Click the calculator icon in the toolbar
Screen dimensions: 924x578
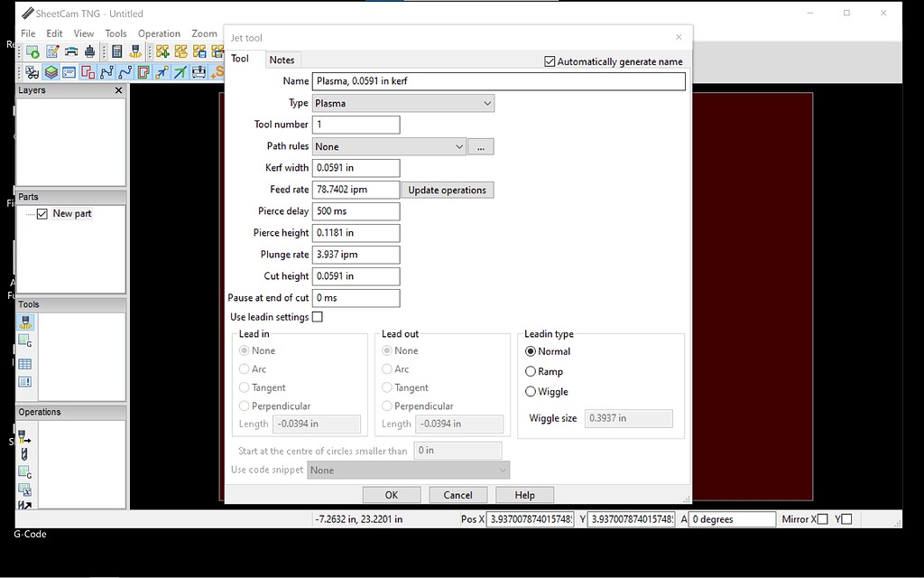coord(117,51)
